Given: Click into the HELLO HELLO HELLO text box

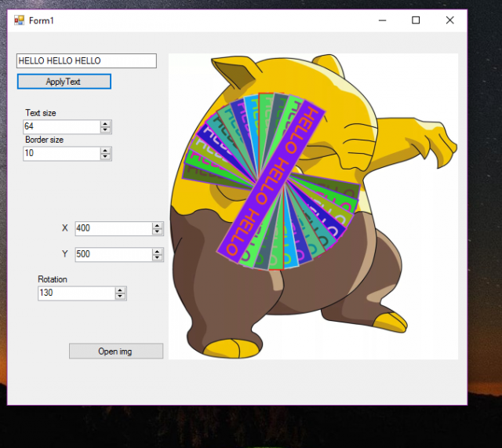Looking at the screenshot, I should click(x=86, y=60).
